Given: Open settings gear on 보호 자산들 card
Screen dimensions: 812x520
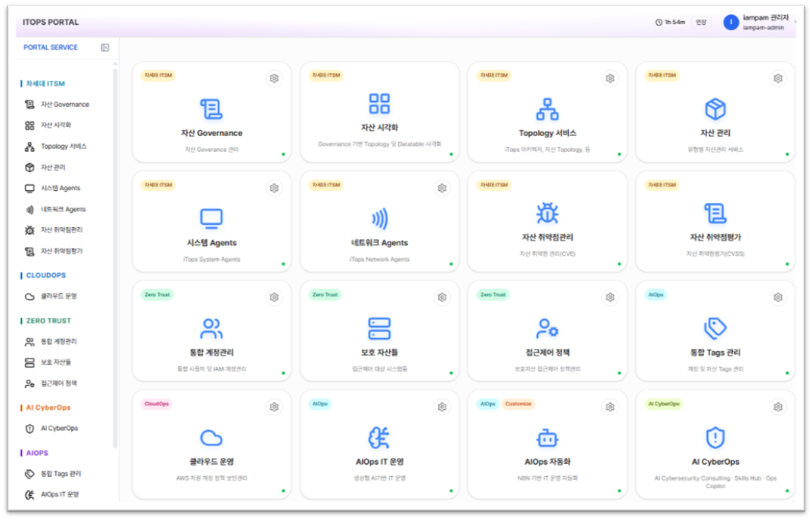Looking at the screenshot, I should pos(442,297).
